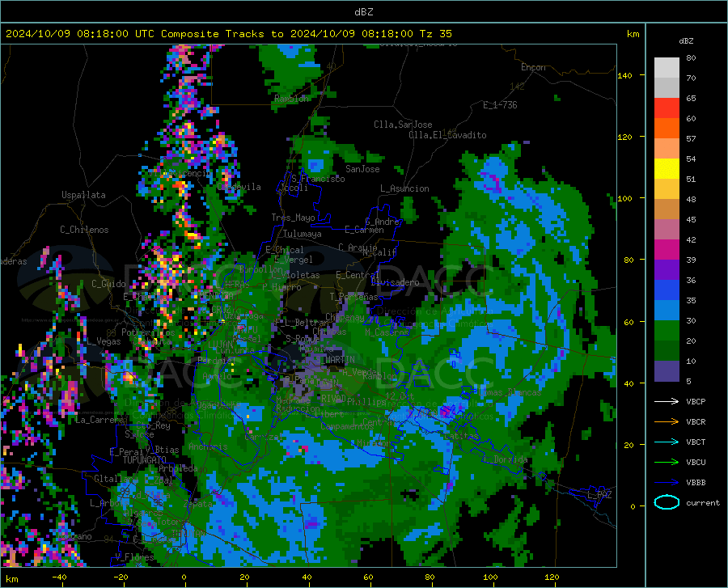This screenshot has height=588, width=728.
Task: Click the S_MARTIN place label
Action: tap(335, 360)
